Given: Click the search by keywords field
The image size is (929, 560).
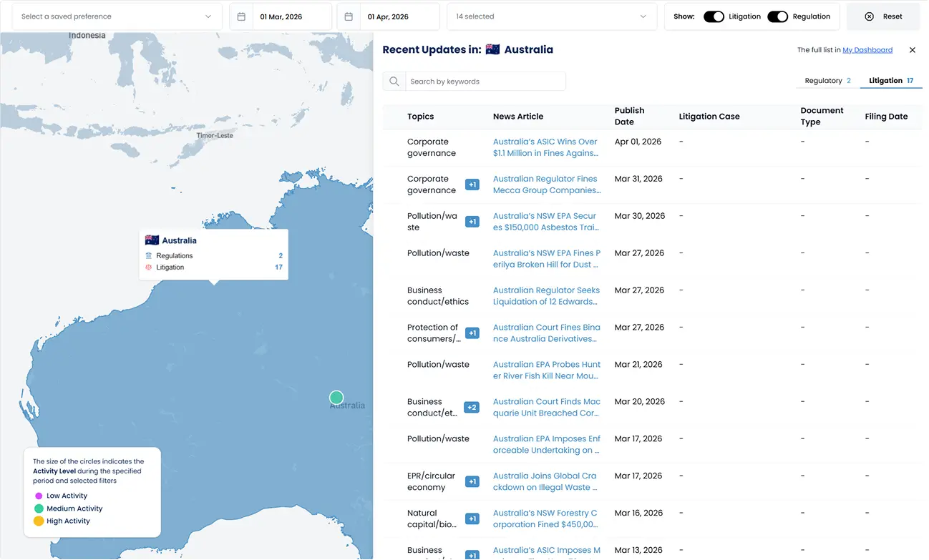Looking at the screenshot, I should coord(485,82).
